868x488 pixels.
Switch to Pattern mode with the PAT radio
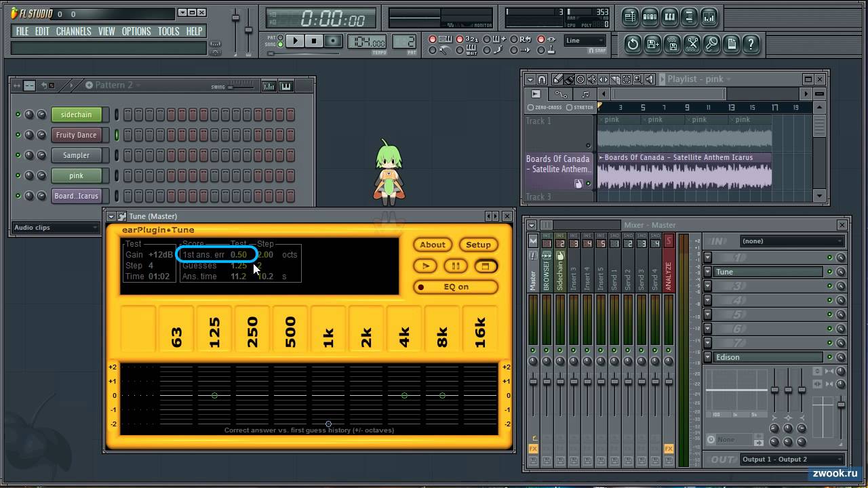click(x=280, y=38)
